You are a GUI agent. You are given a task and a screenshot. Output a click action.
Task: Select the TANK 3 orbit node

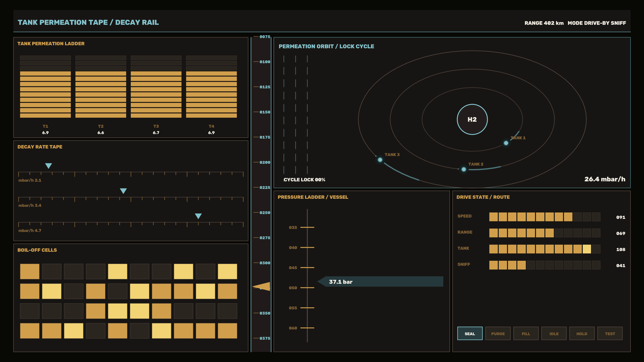click(x=380, y=160)
